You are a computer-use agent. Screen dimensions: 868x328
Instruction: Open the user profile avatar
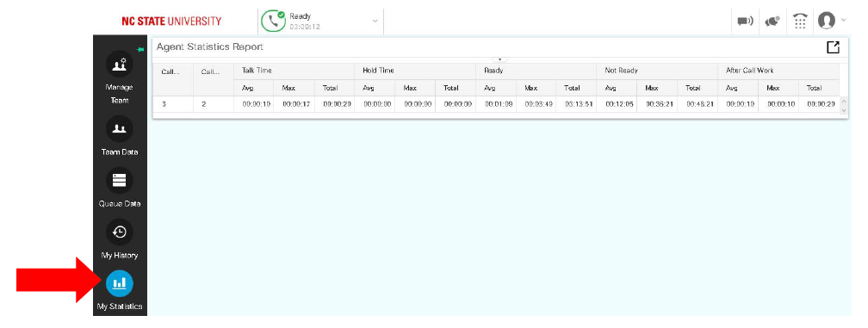click(x=826, y=21)
